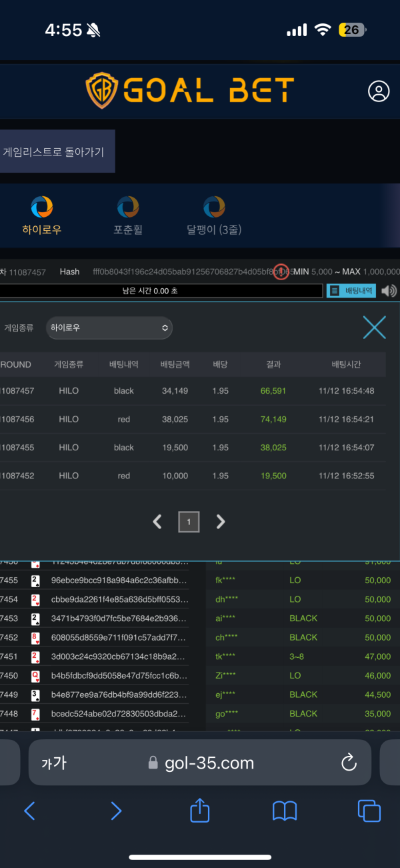Viewport: 400px width, 868px height.
Task: Reload the page in Safari address bar
Action: [348, 763]
